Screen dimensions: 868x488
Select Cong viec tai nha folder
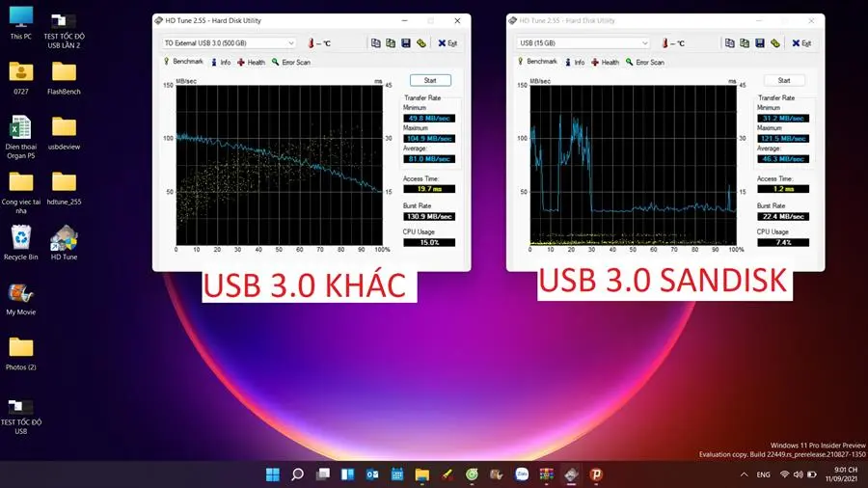coord(20,192)
